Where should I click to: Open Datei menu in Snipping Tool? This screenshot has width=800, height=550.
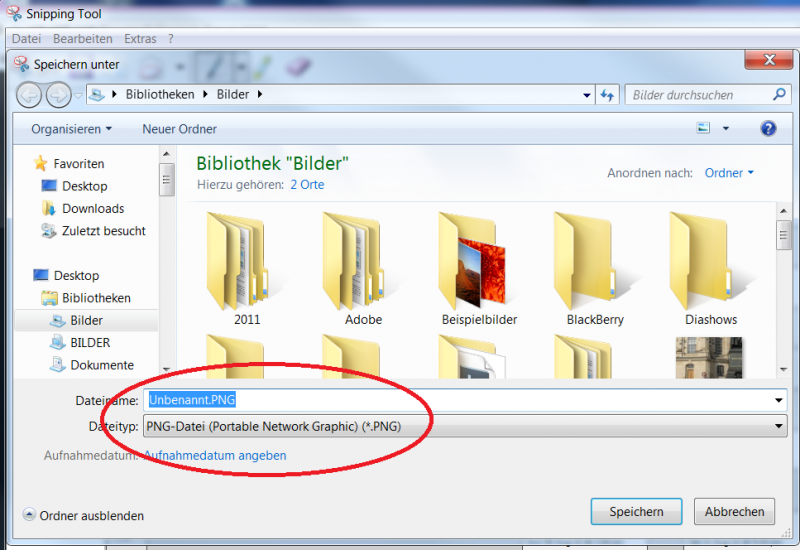(26, 39)
